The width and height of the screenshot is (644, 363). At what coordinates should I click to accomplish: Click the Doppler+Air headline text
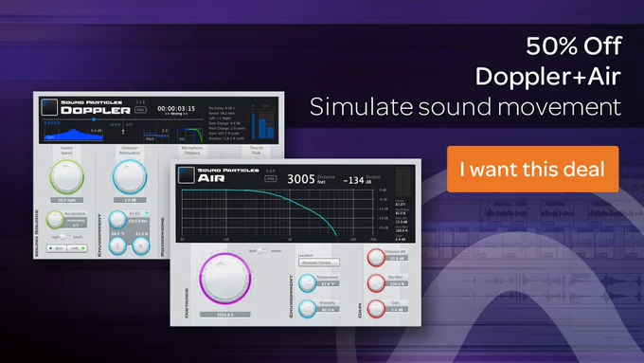(x=548, y=77)
